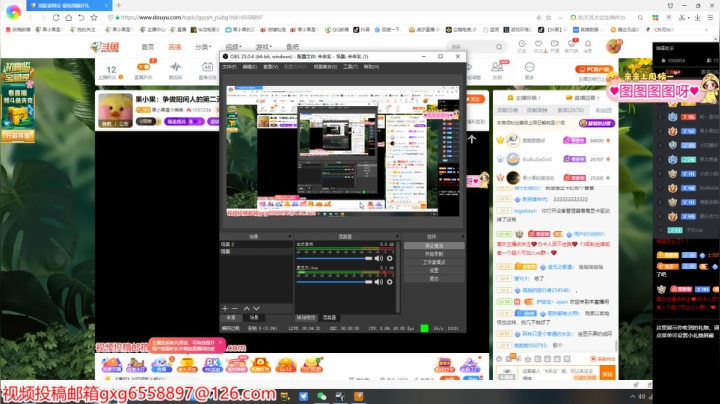Expand the Douyu 分类 dropdown

pos(203,47)
